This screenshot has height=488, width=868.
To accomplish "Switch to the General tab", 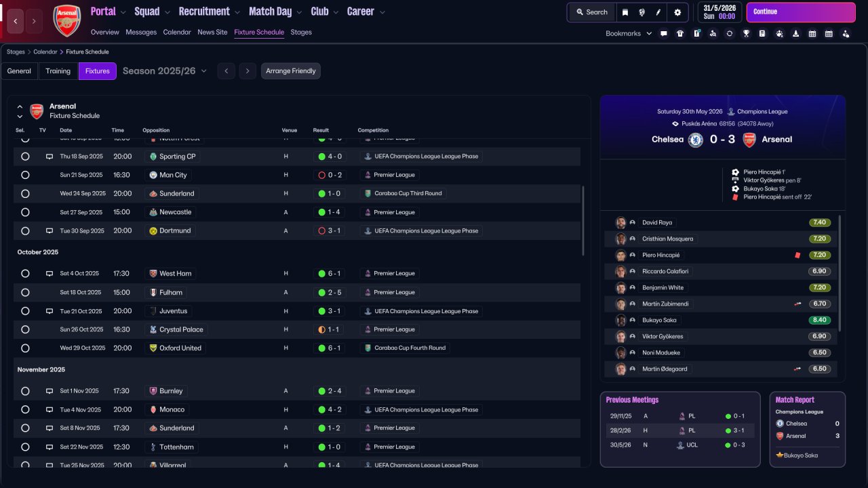I will point(19,71).
